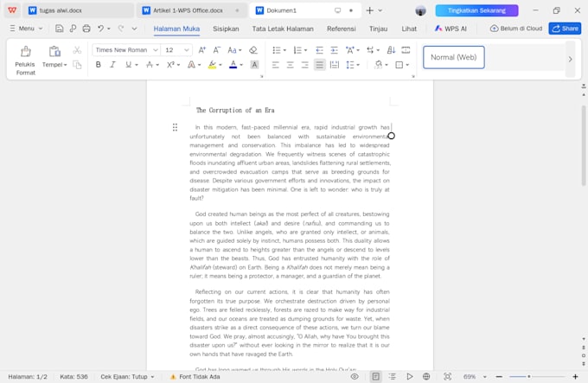Click the Save icon in quick toolbar
Screen dimensions: 588x383
coord(60,29)
